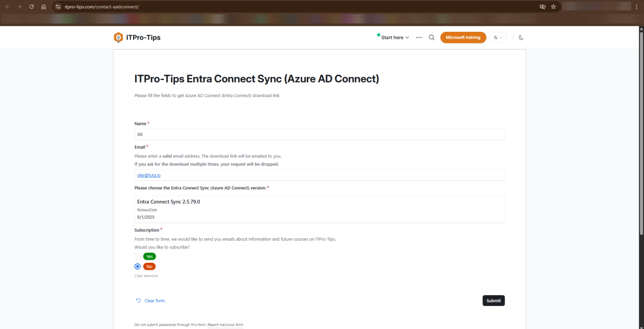Click the Name input field containing GK
The width and height of the screenshot is (644, 329).
(x=320, y=134)
